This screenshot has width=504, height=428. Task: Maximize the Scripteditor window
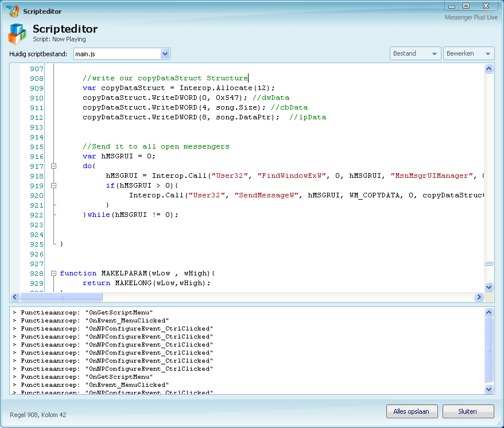tap(466, 6)
